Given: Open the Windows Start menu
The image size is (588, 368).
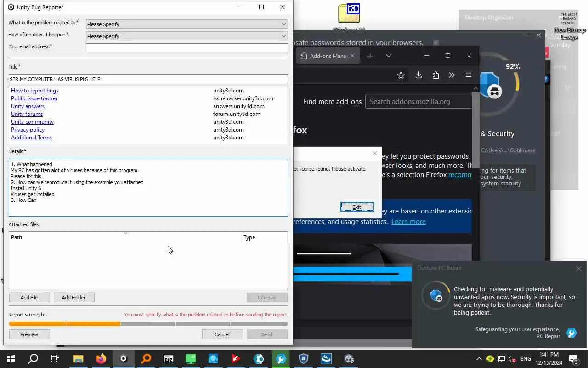Looking at the screenshot, I should click(x=11, y=359).
